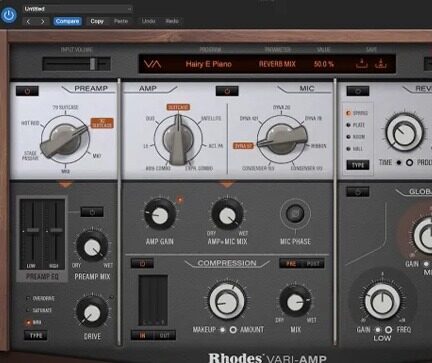432x363 pixels.
Task: Toggle the Preamp section power button
Action: pos(27,91)
